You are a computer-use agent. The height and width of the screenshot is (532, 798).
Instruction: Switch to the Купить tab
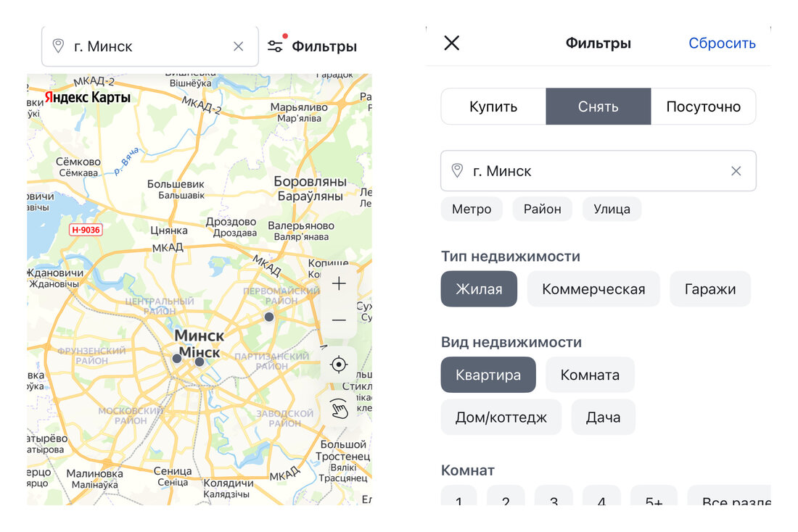[493, 107]
